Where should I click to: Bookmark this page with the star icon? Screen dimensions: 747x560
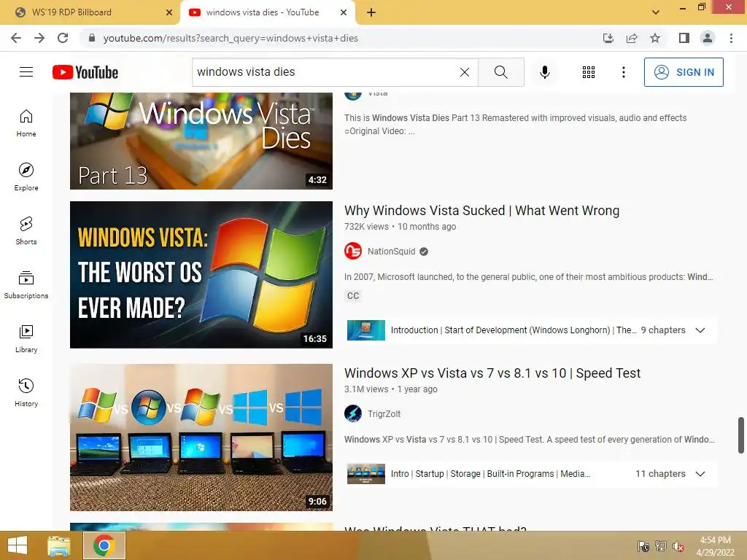655,38
